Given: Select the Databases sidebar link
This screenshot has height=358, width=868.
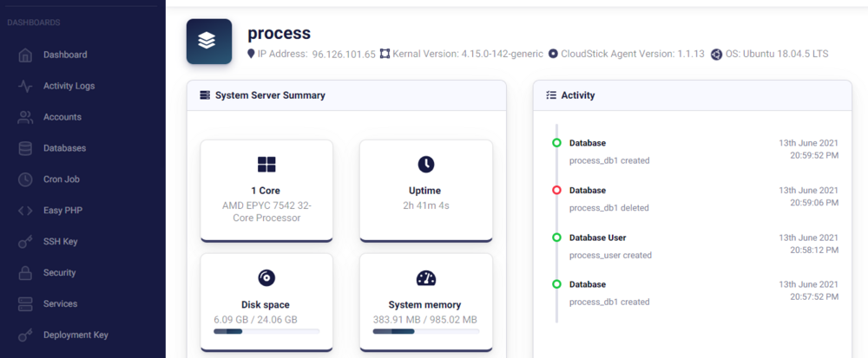Looking at the screenshot, I should click(x=64, y=148).
